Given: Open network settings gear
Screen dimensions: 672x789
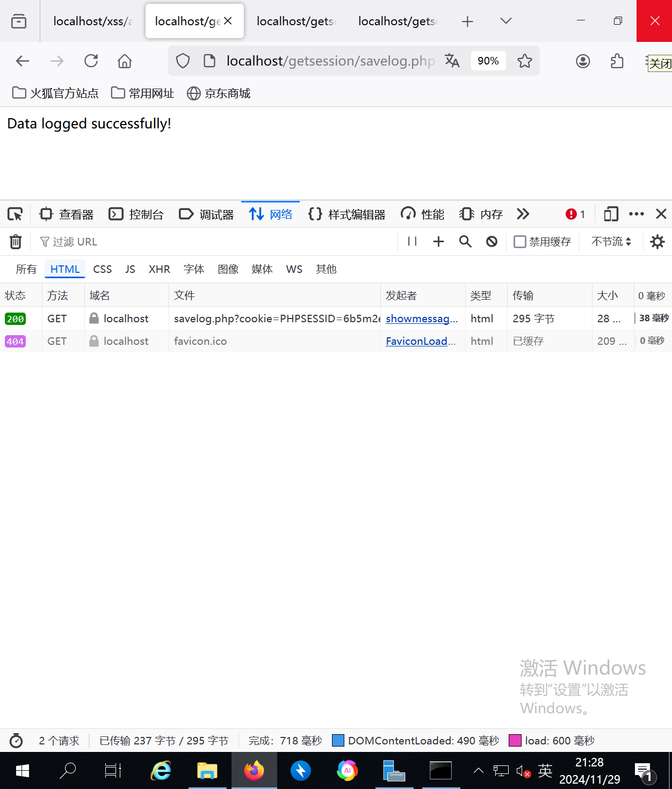Looking at the screenshot, I should (x=657, y=242).
